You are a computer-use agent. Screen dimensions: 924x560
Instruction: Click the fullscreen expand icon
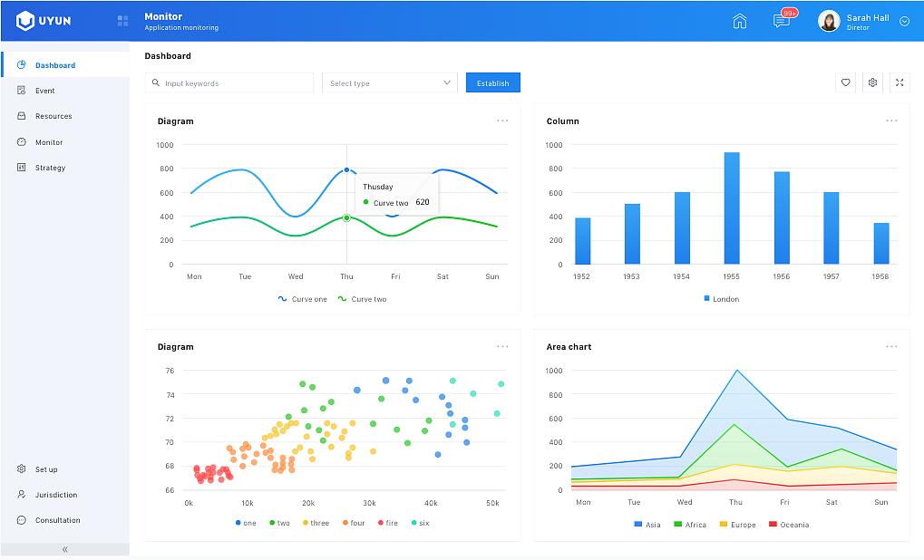900,82
